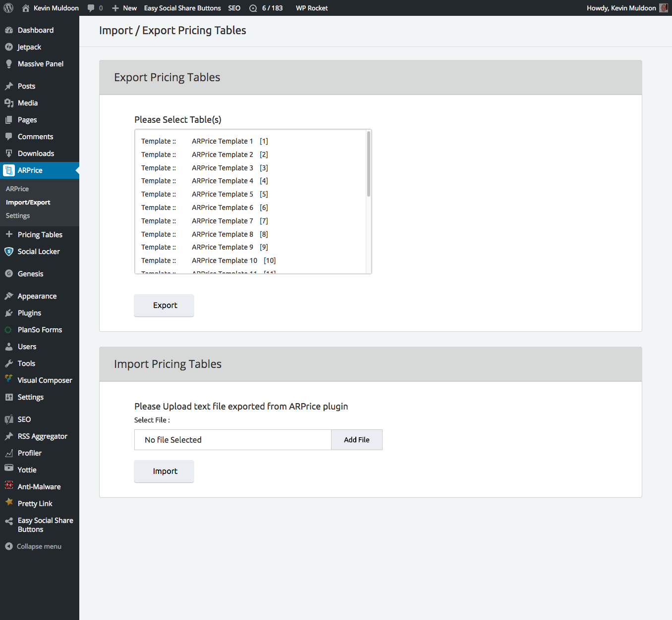Click the Users icon in sidebar
The height and width of the screenshot is (620, 672).
click(9, 347)
